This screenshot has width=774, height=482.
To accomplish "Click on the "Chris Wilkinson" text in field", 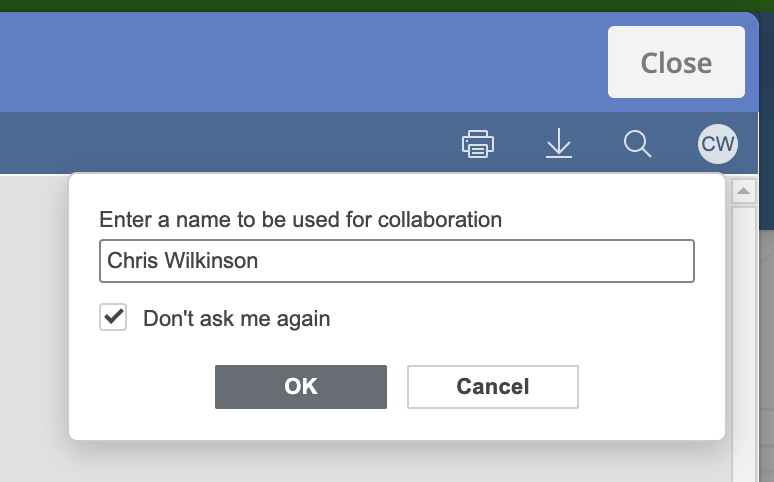I will (183, 261).
